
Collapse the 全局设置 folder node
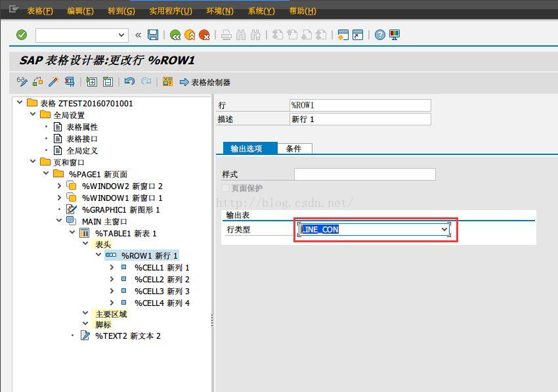(33, 114)
